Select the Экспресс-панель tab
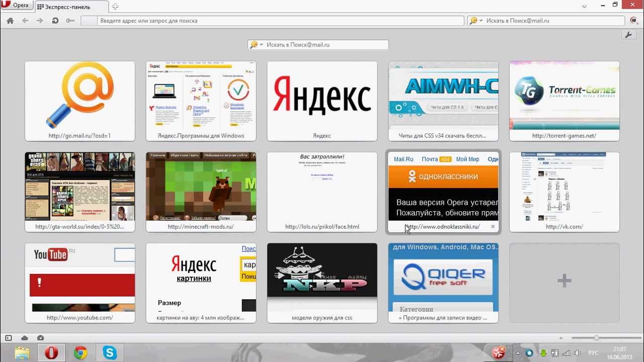This screenshot has height=362, width=644. (x=72, y=7)
